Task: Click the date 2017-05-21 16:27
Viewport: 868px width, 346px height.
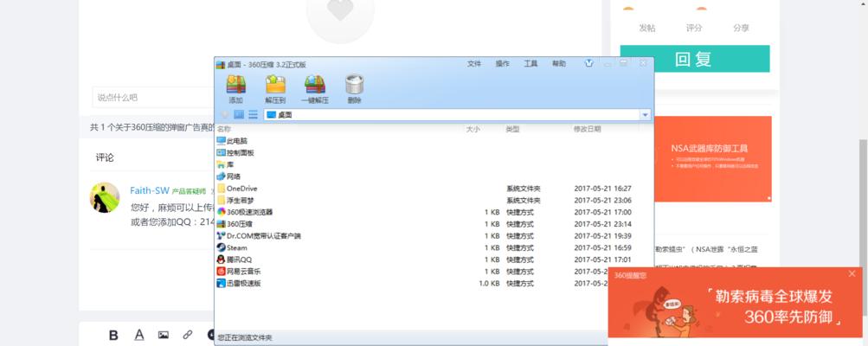Action: [x=603, y=189]
